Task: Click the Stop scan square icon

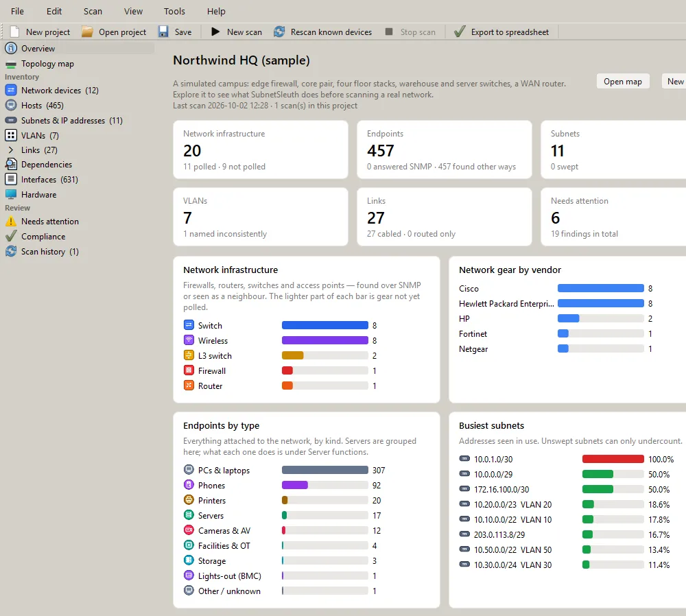Action: point(389,32)
